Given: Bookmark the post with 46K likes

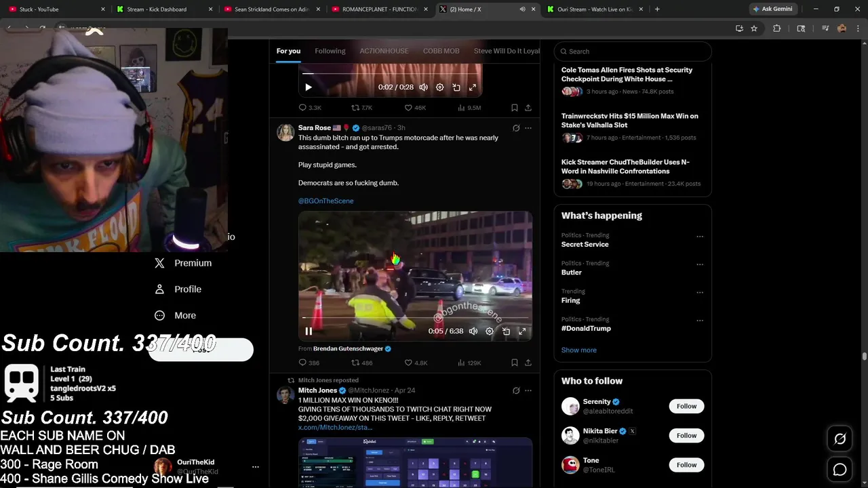Looking at the screenshot, I should coord(515,108).
